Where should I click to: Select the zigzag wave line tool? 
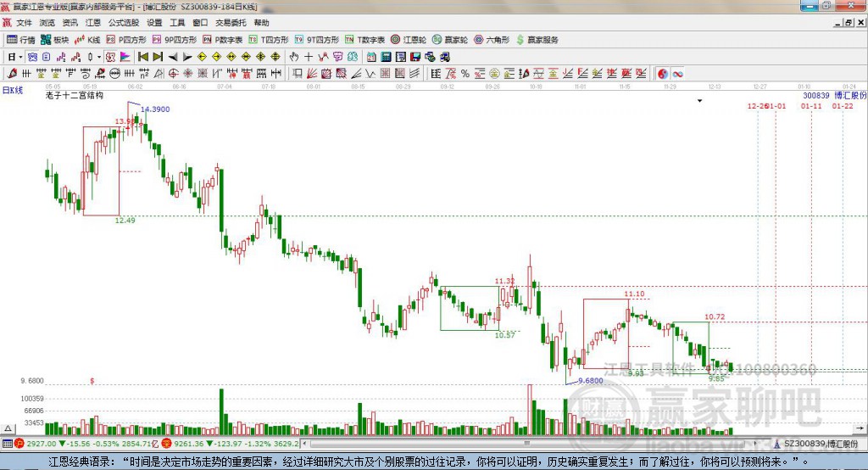[370, 73]
